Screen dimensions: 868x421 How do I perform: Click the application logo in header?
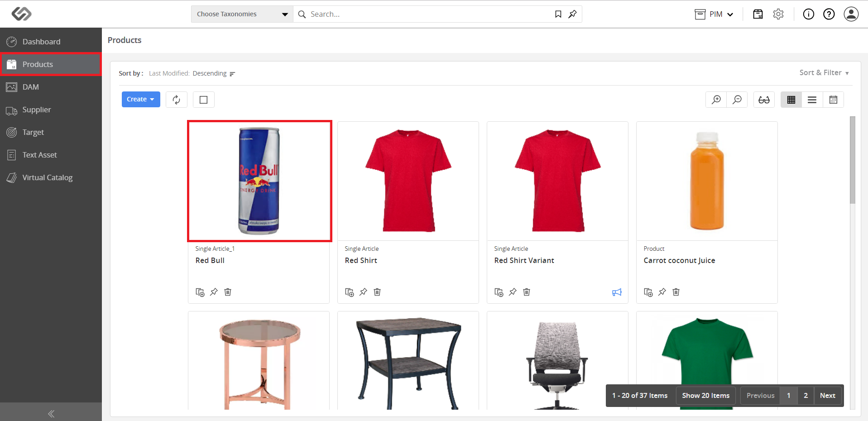click(x=21, y=14)
